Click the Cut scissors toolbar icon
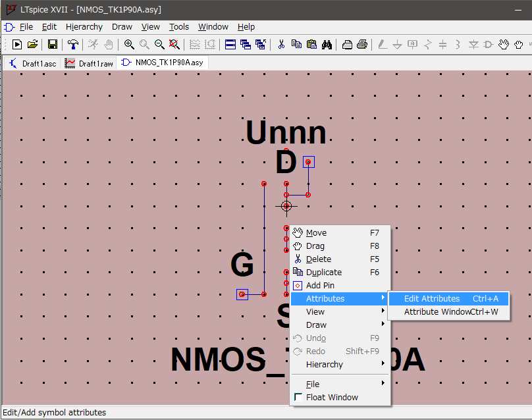Screen dimensions: 532x420 (281, 45)
